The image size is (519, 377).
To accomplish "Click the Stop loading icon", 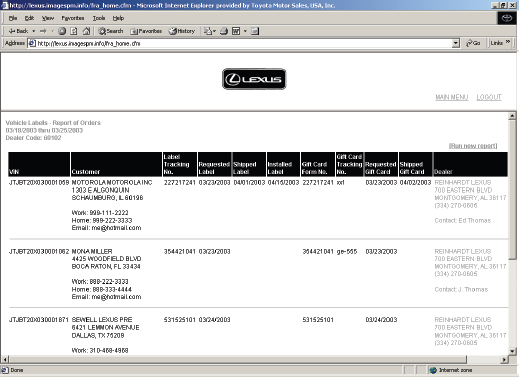I will coord(62,31).
